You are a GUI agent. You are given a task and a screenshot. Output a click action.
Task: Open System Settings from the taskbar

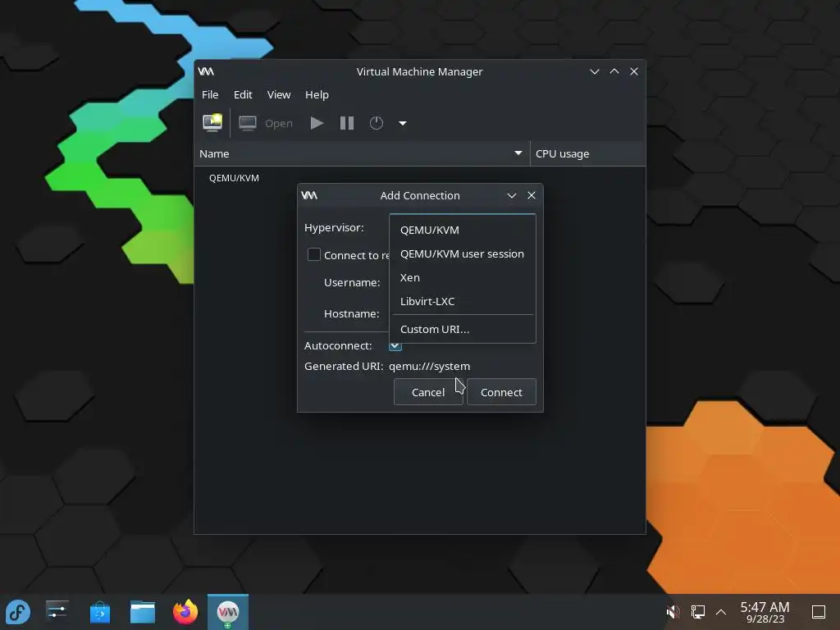click(x=57, y=612)
